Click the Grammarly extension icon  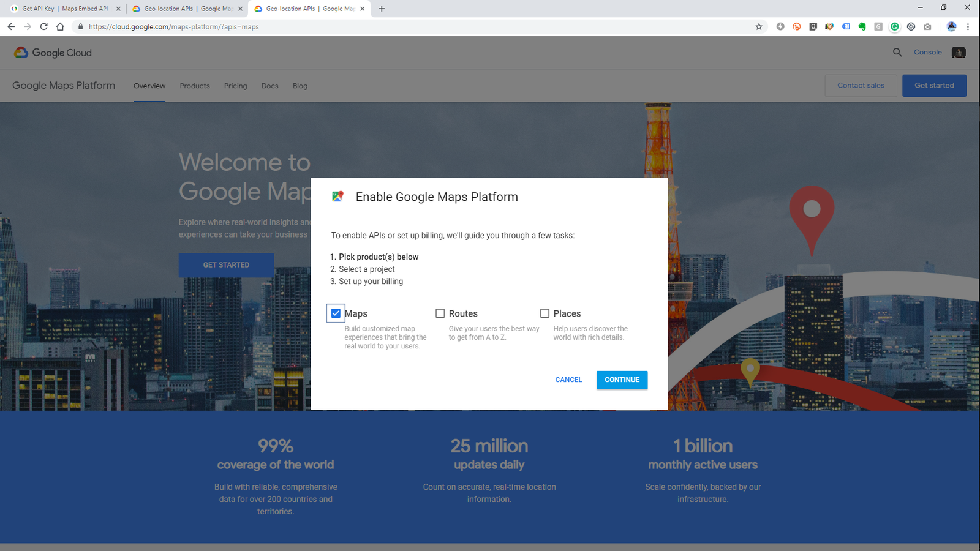click(895, 26)
